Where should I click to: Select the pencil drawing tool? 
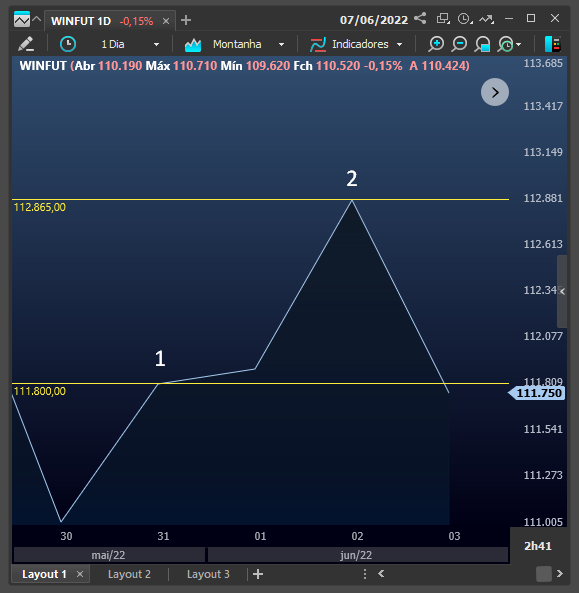pos(26,44)
